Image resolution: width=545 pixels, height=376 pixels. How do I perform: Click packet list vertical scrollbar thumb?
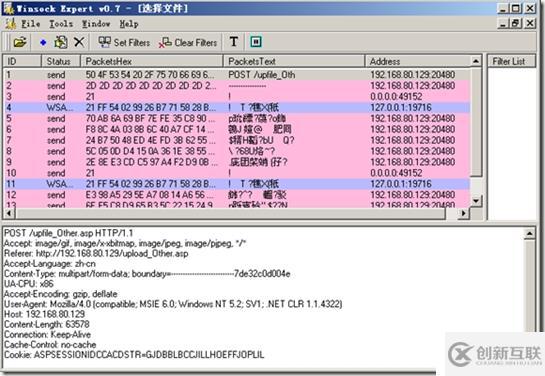click(x=476, y=122)
